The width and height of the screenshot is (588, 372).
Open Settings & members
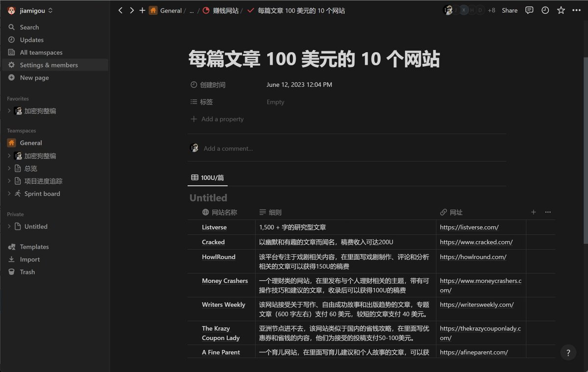tap(55, 65)
